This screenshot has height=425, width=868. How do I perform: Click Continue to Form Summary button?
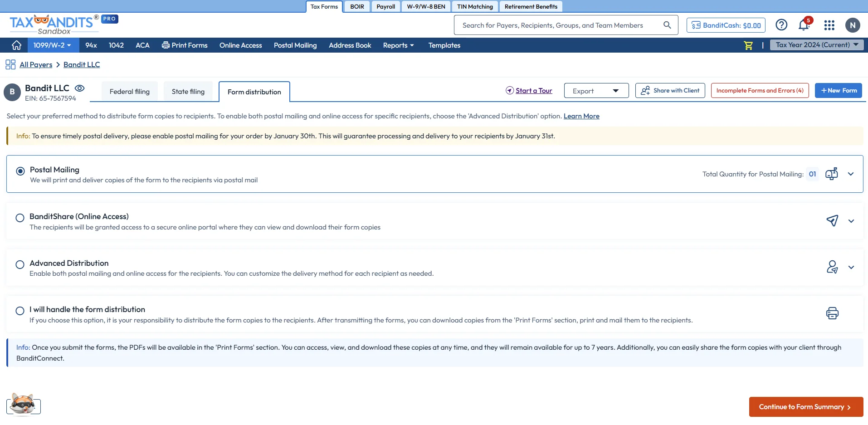click(806, 407)
